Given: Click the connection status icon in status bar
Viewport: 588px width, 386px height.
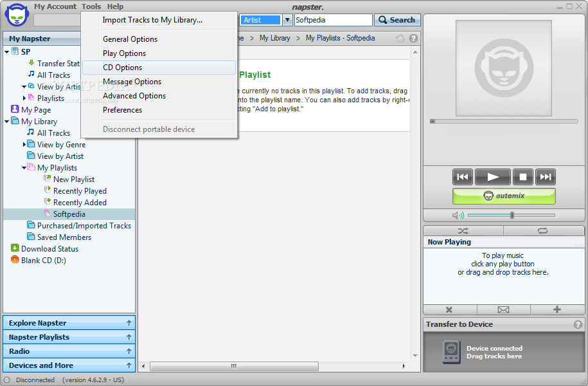Looking at the screenshot, I should [x=7, y=380].
